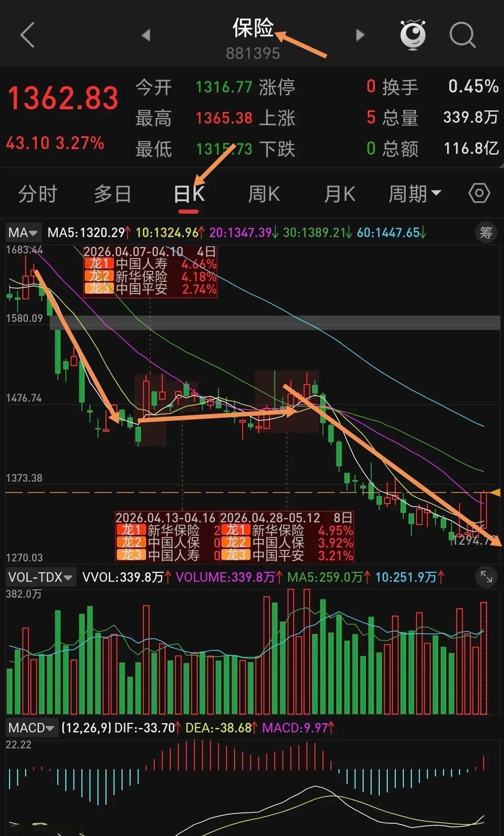Tap the change value 43.10 3.27%
This screenshot has width=504, height=836.
pyautogui.click(x=55, y=143)
